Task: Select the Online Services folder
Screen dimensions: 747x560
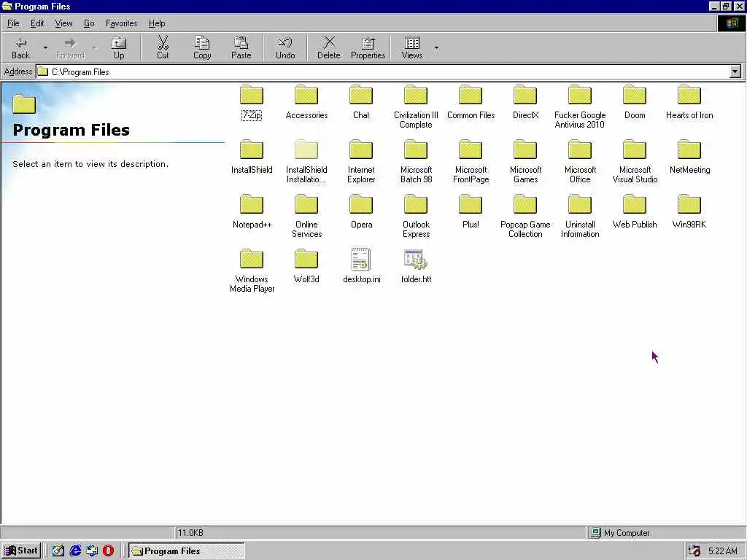Action: click(306, 216)
